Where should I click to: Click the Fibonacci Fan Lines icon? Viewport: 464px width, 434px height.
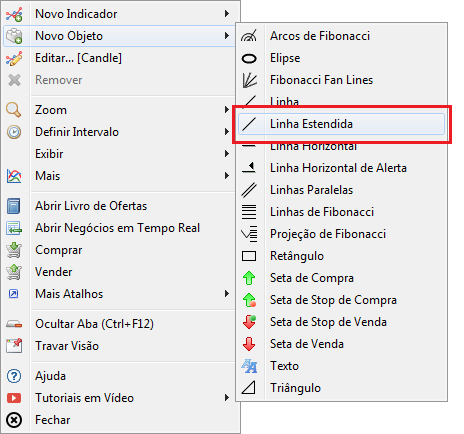click(x=249, y=80)
